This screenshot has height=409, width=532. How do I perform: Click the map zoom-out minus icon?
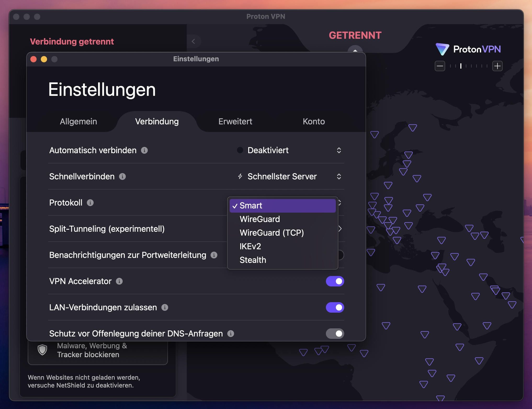[440, 66]
